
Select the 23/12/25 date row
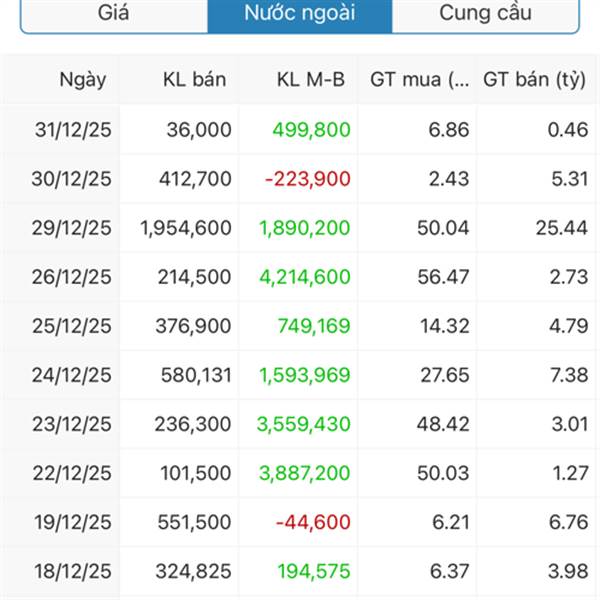tap(74, 424)
